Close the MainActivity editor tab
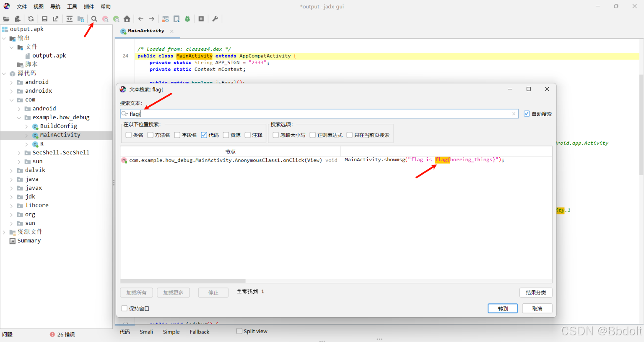The height and width of the screenshot is (342, 644). click(172, 31)
